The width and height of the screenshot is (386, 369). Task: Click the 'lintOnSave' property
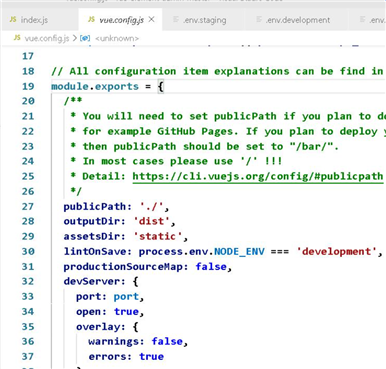pos(95,251)
